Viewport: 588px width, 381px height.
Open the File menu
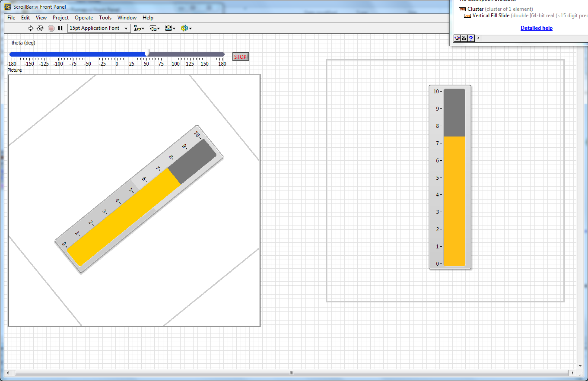(11, 18)
